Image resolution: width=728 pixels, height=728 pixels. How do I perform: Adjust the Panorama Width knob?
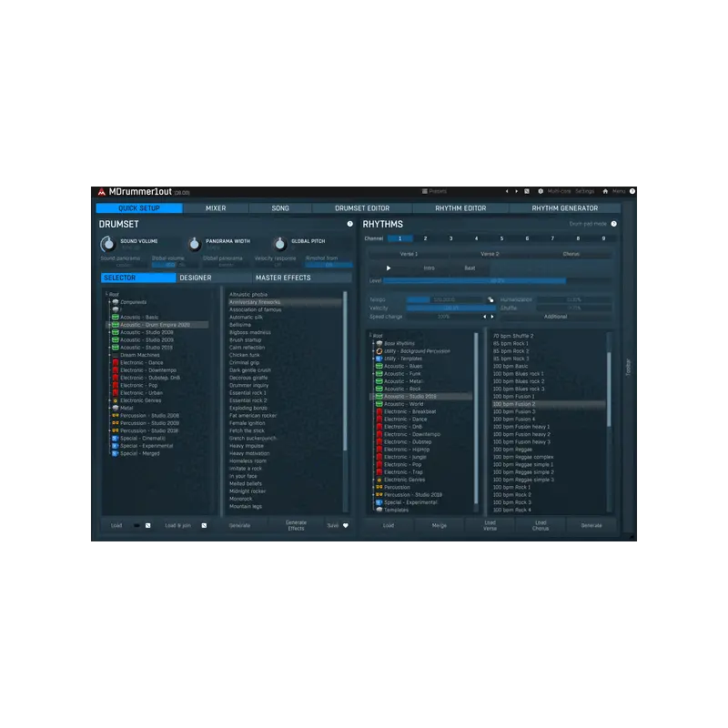[194, 244]
